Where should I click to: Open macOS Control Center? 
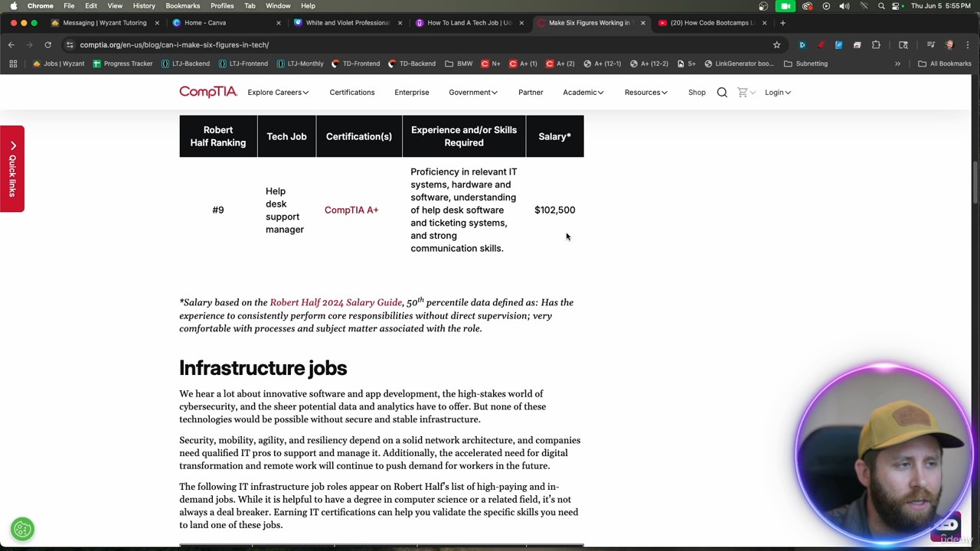click(895, 6)
